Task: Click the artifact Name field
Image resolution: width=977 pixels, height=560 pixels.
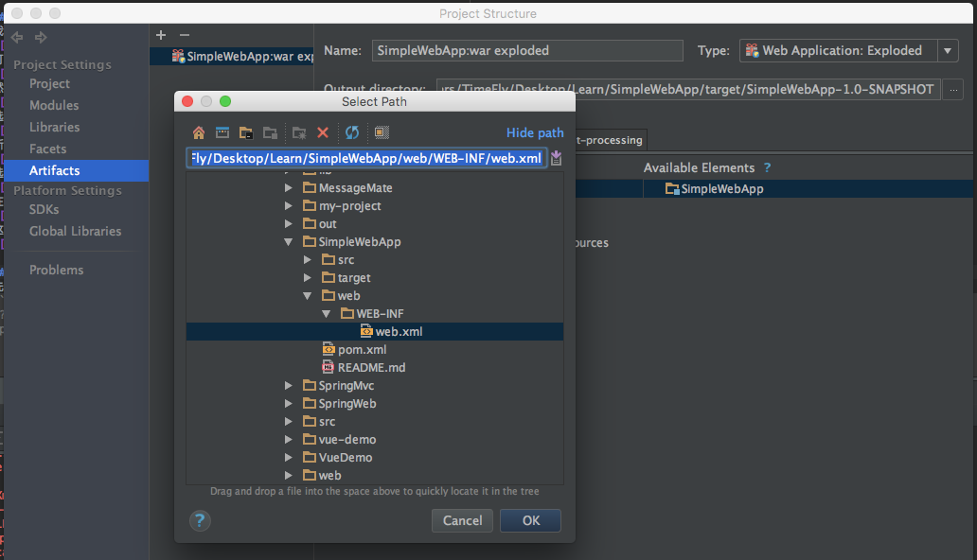Action: pyautogui.click(x=527, y=50)
